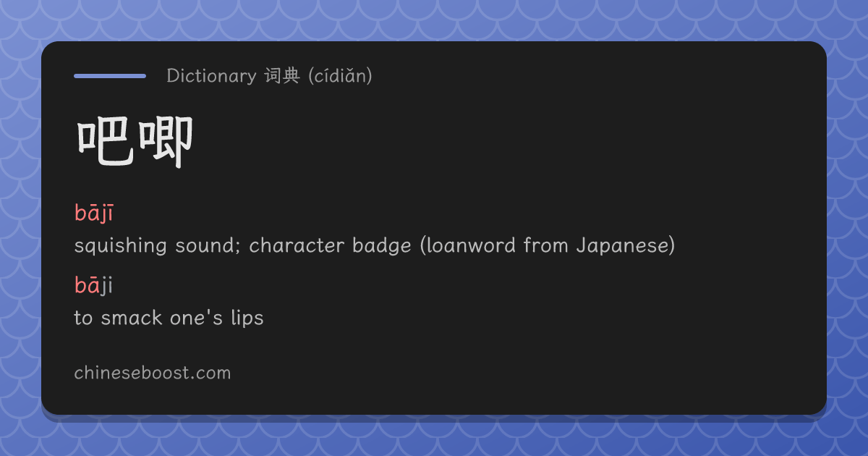Viewport: 868px width, 456px height.
Task: Click the Chinese characters 词典 in header
Action: coord(281,75)
